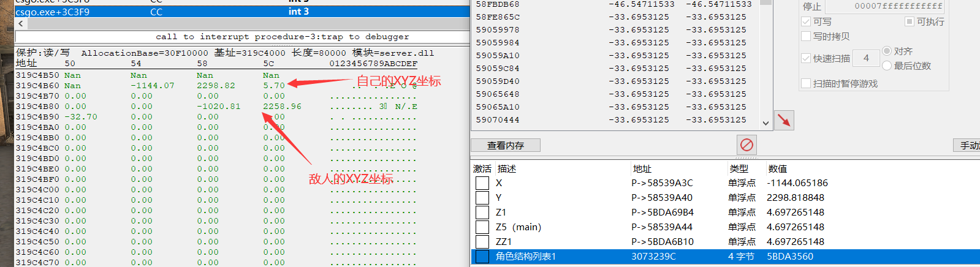Select the 最后位数 last digits radio button
This screenshot has height=267, width=980.
[x=887, y=66]
